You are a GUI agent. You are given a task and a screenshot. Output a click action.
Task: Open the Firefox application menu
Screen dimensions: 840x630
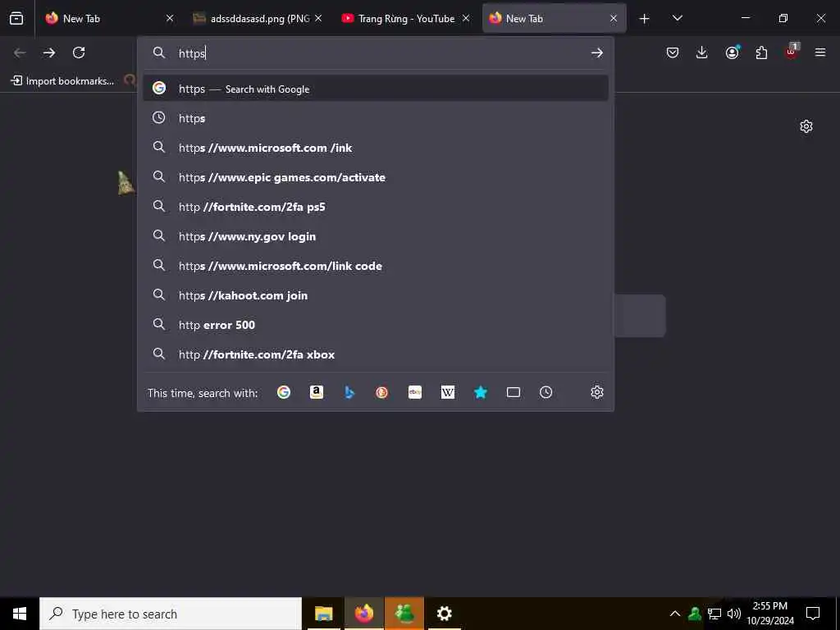[820, 52]
